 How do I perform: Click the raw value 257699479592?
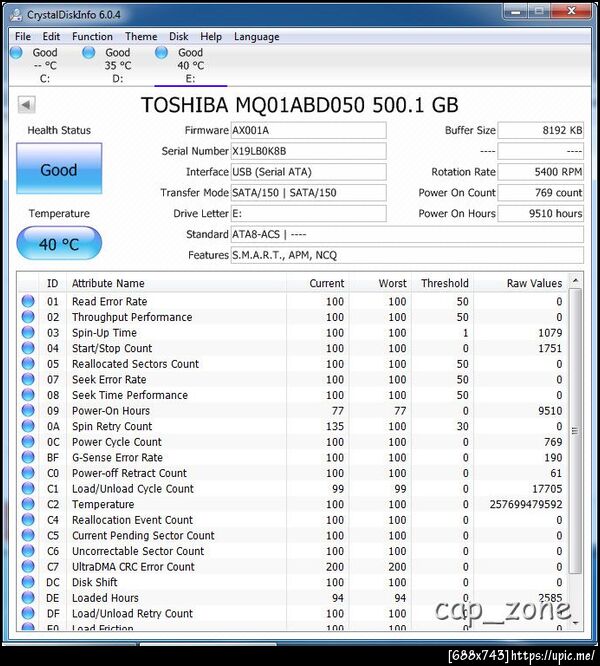[526, 504]
